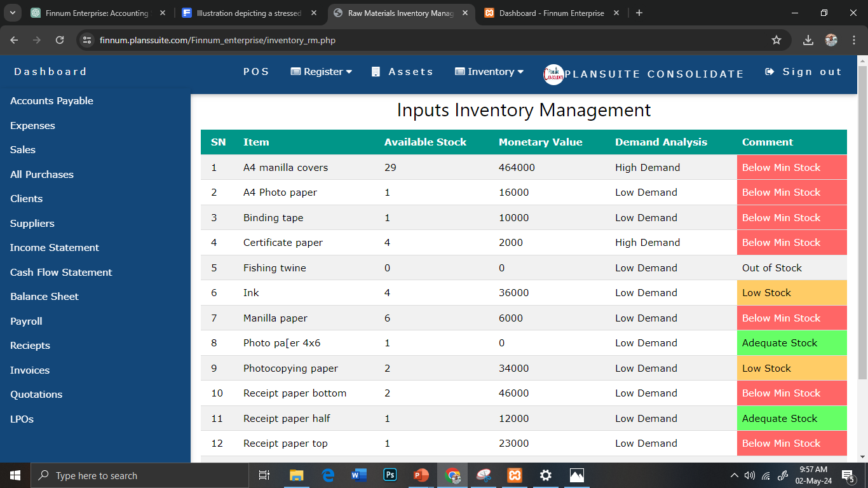Open Chrome's three-dot menu
The image size is (868, 488).
point(855,39)
